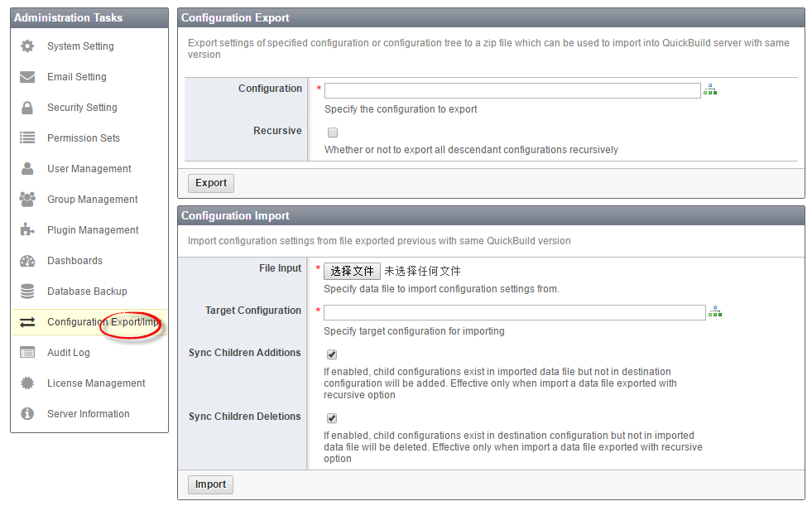812x506 pixels.
Task: Click the Email Setting envelope icon
Action: click(x=27, y=77)
